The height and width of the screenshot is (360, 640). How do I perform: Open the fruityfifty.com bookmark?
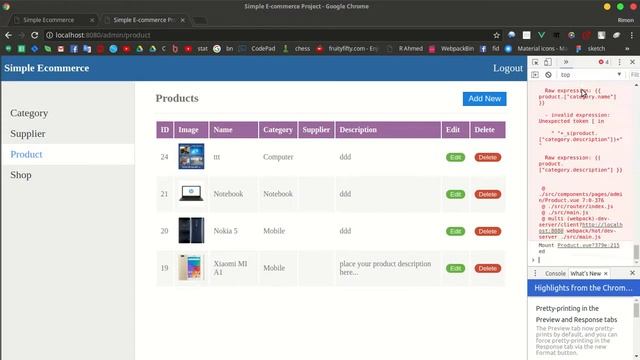(347, 49)
